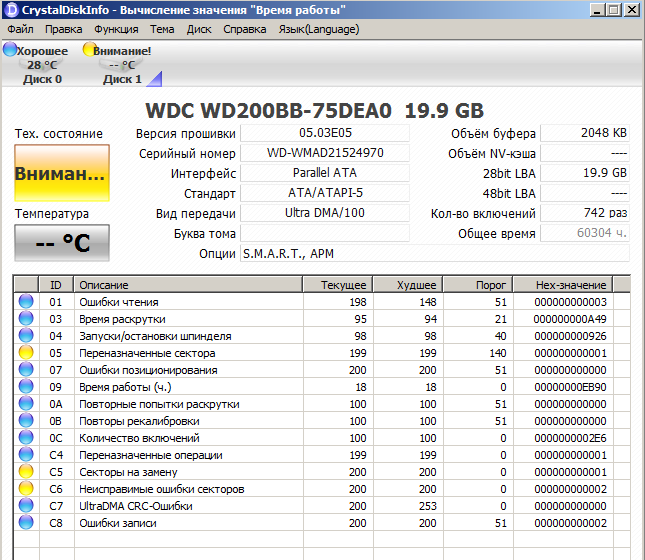Close the CrystalDiskInfo window
This screenshot has width=645, height=560.
[632, 9]
